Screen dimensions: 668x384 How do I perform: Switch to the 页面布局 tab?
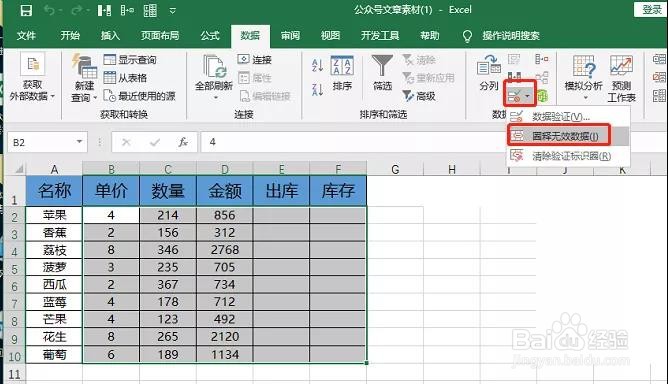click(160, 36)
